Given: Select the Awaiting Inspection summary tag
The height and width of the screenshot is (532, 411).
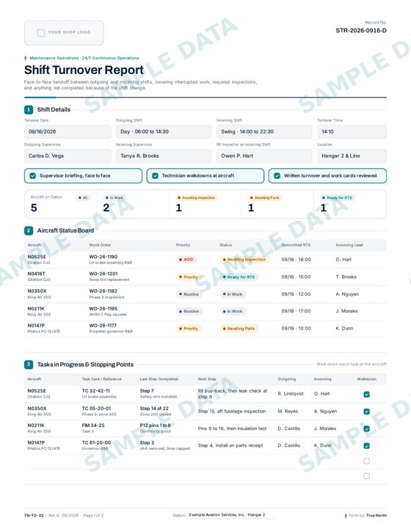Looking at the screenshot, I should click(197, 198).
